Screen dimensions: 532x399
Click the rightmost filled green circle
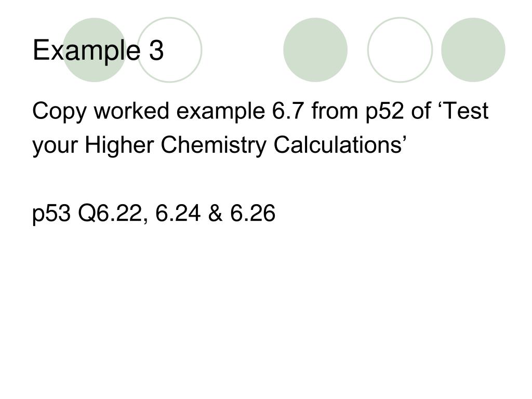click(x=473, y=50)
